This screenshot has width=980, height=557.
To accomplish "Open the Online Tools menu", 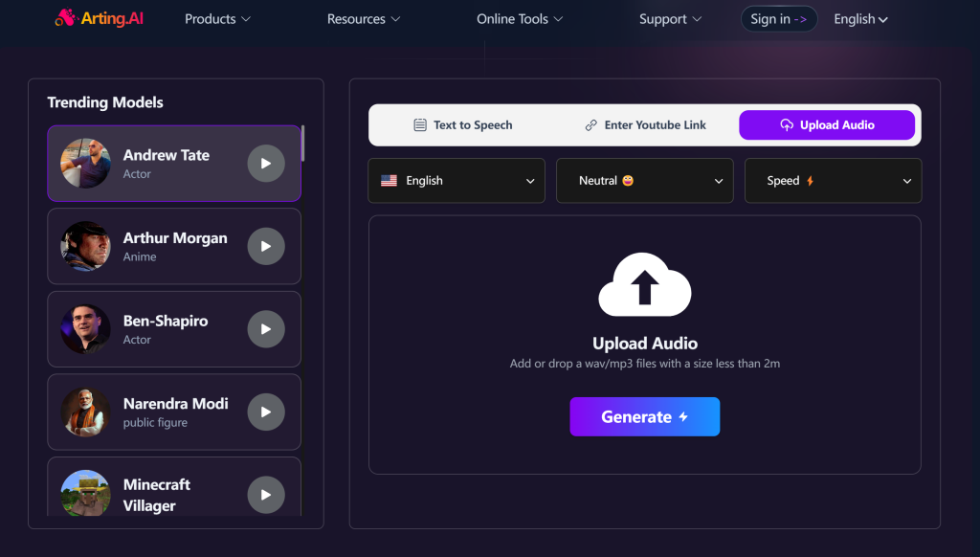I will point(520,19).
